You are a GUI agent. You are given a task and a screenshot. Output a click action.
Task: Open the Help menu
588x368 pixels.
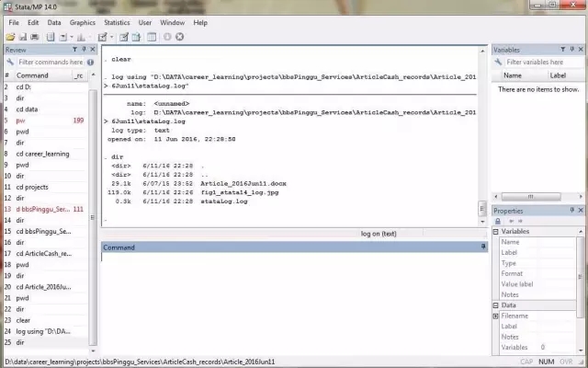[200, 22]
